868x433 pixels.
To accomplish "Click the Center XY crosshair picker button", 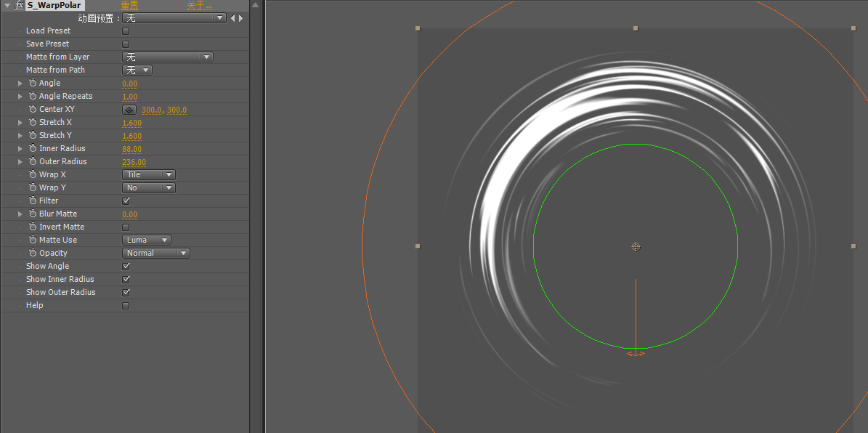I will tap(129, 110).
